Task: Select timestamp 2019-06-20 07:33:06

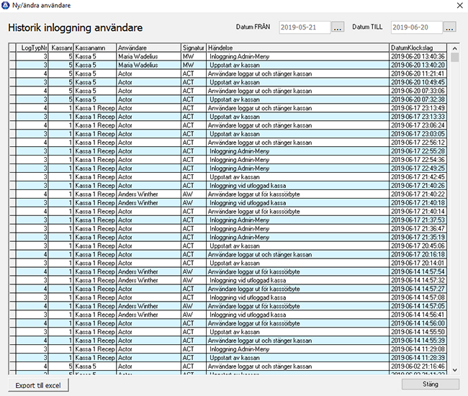Action: tap(418, 91)
